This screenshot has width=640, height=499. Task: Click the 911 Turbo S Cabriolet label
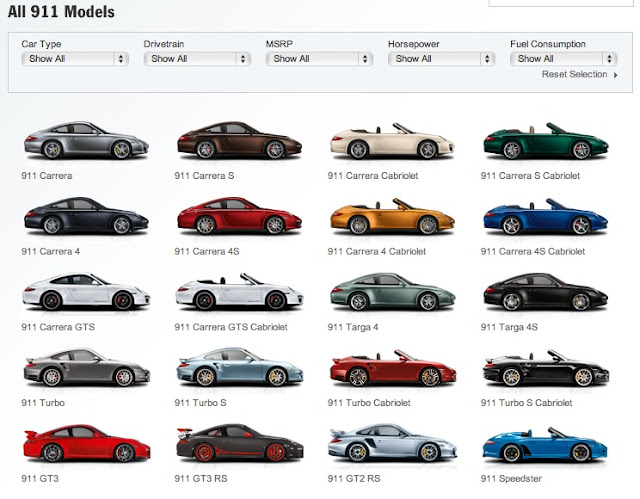coord(526,403)
